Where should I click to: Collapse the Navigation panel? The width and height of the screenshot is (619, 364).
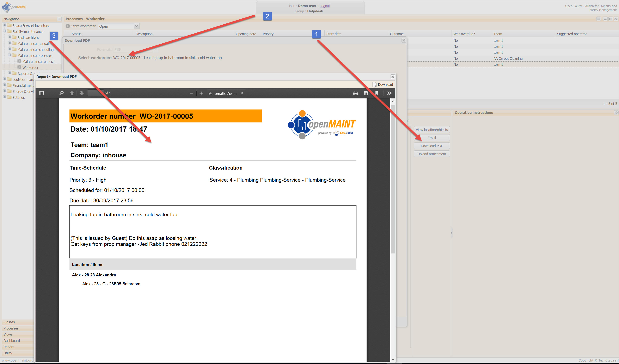tap(59, 19)
